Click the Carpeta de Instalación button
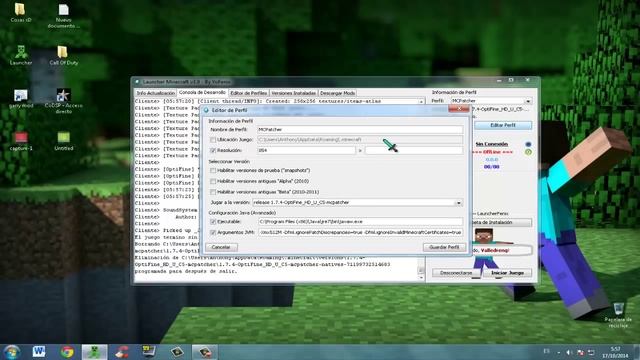This screenshot has height=360, width=640. (x=502, y=222)
